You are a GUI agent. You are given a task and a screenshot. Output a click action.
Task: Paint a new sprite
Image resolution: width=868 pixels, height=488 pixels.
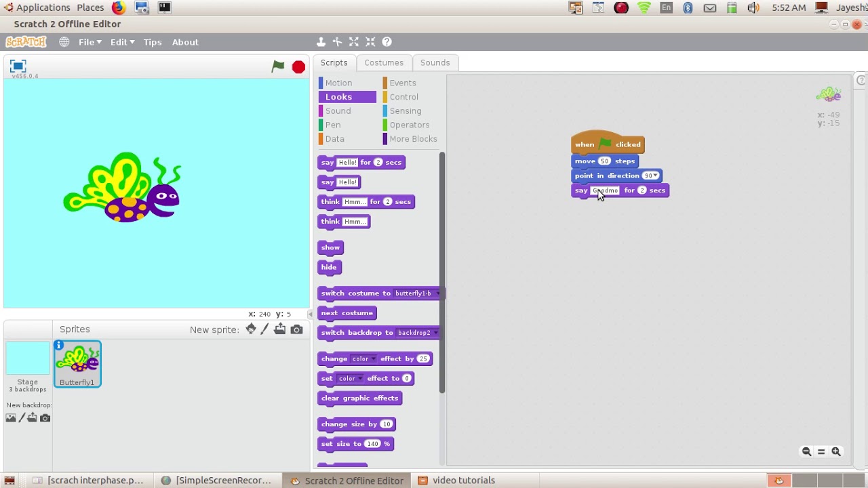pyautogui.click(x=265, y=329)
